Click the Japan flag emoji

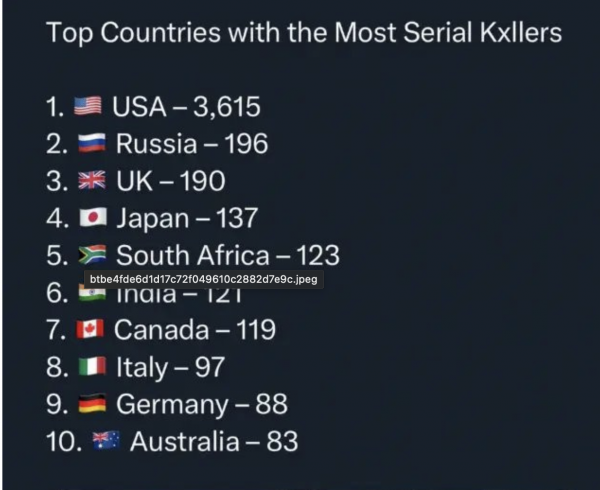pyautogui.click(x=93, y=218)
